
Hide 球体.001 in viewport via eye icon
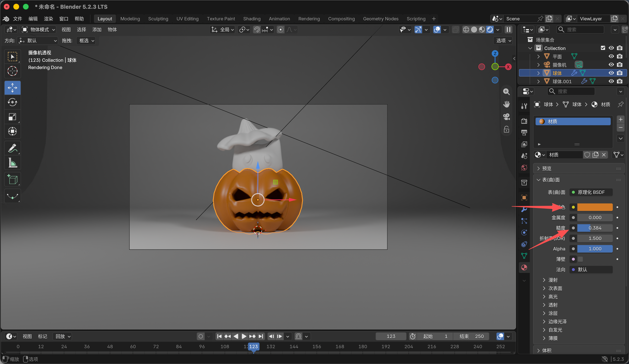611,81
